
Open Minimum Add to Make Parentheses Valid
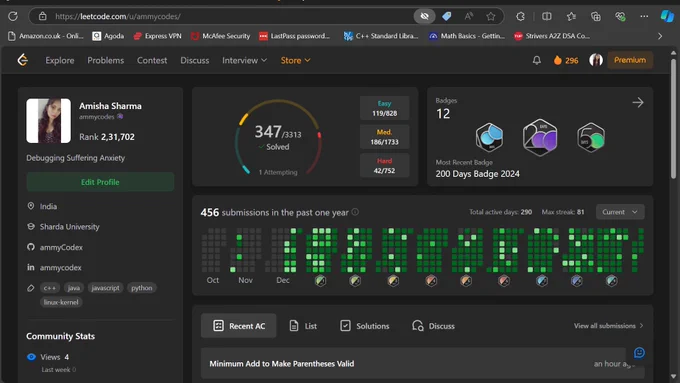coord(282,364)
